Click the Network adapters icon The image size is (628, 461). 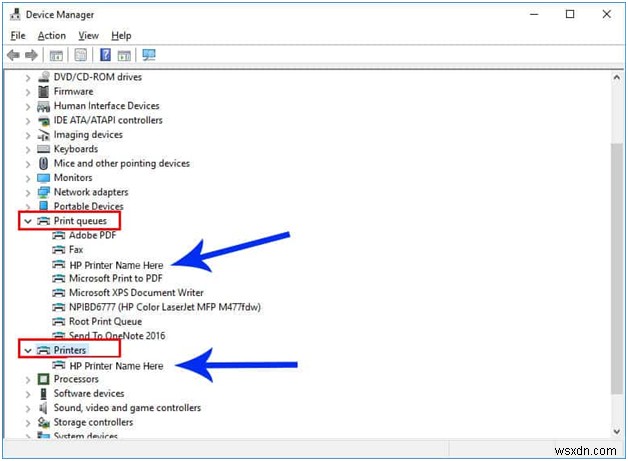(43, 192)
